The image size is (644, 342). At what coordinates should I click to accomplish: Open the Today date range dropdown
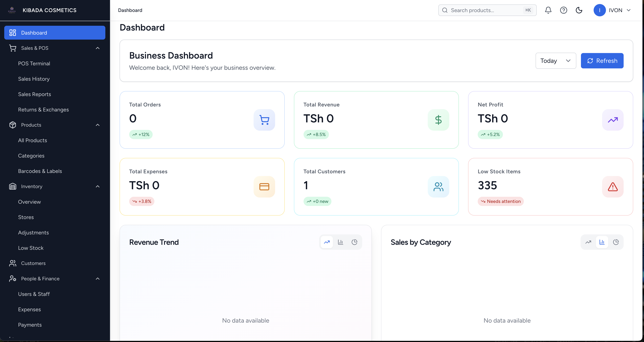click(x=556, y=61)
